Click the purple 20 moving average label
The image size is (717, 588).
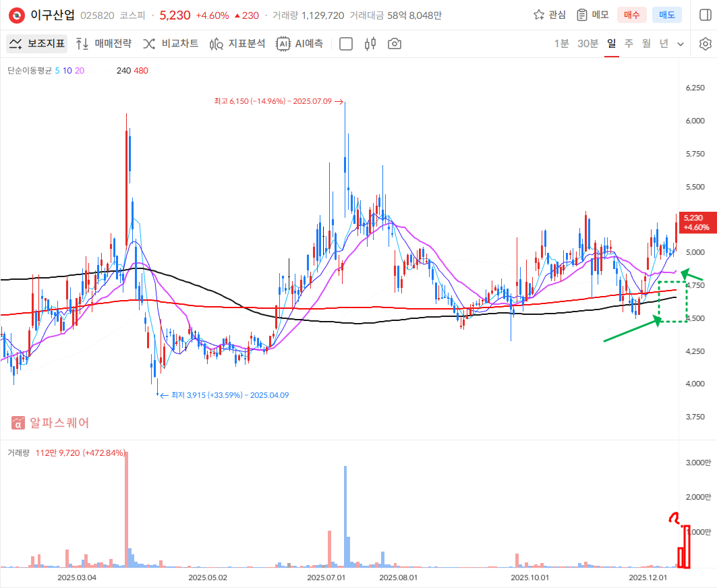(x=80, y=71)
